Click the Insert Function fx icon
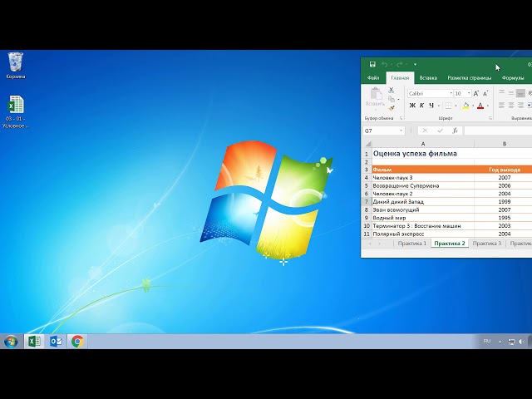The width and height of the screenshot is (532, 399). click(455, 131)
